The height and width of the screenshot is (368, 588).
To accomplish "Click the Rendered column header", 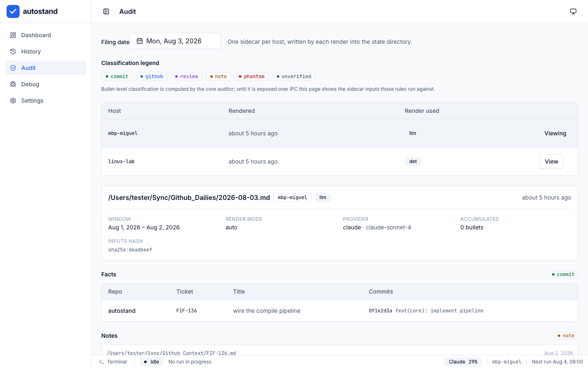I will 242,111.
